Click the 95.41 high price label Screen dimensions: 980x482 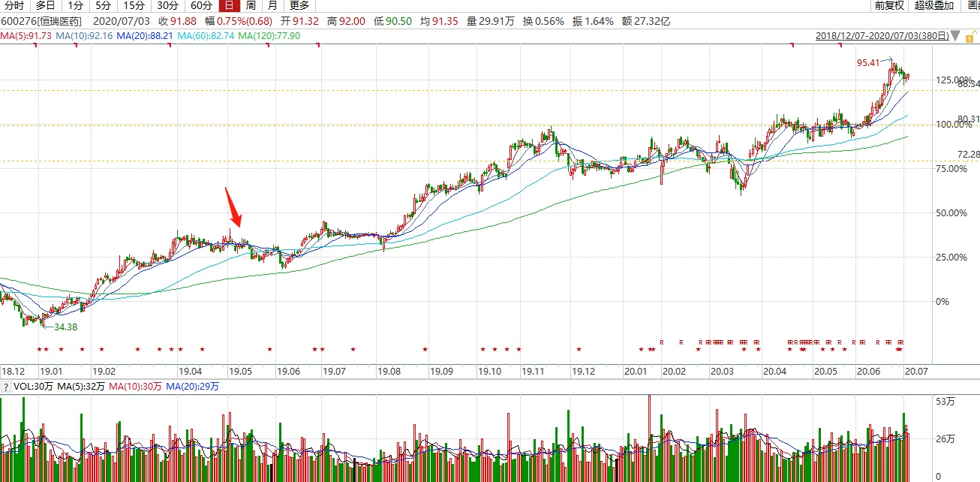point(867,63)
